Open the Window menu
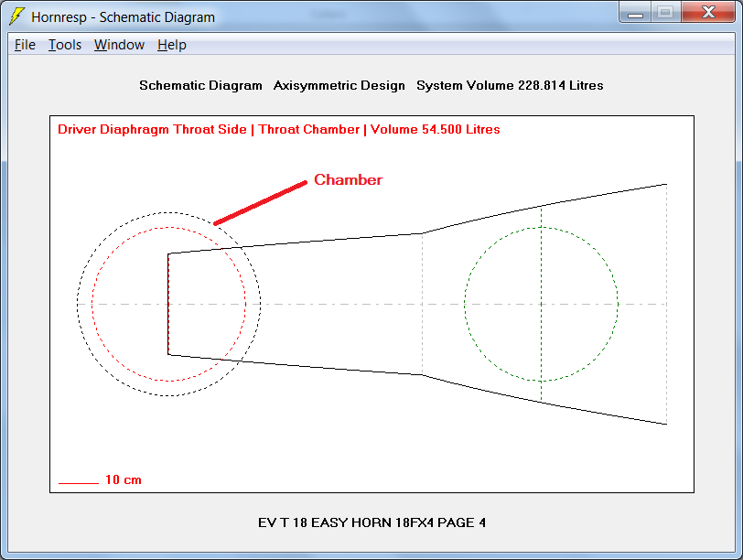 coord(119,45)
